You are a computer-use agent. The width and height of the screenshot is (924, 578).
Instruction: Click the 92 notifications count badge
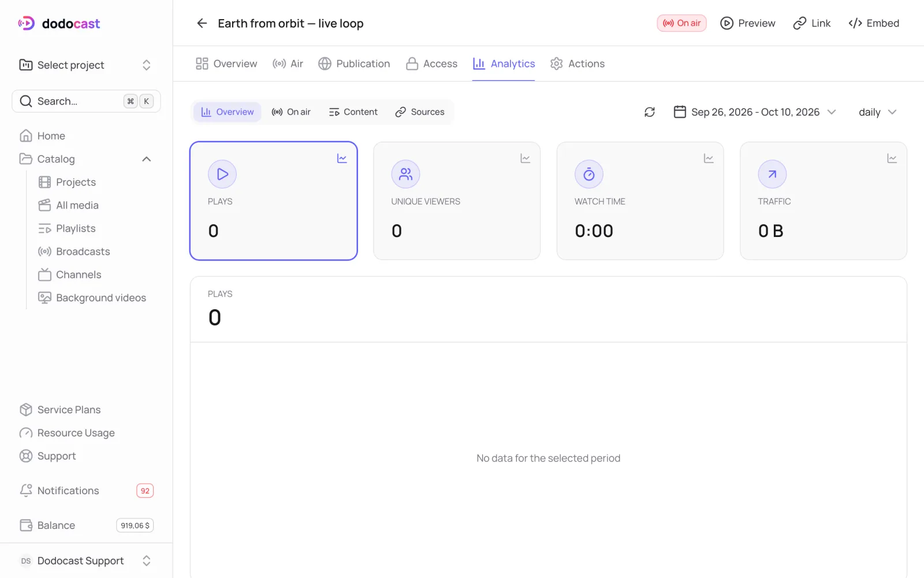click(x=145, y=491)
